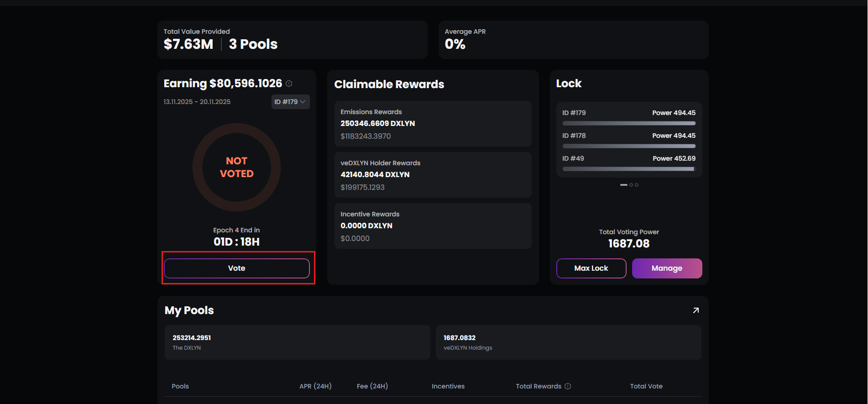Go to second Lock carousel page dot
The width and height of the screenshot is (868, 404).
point(631,185)
